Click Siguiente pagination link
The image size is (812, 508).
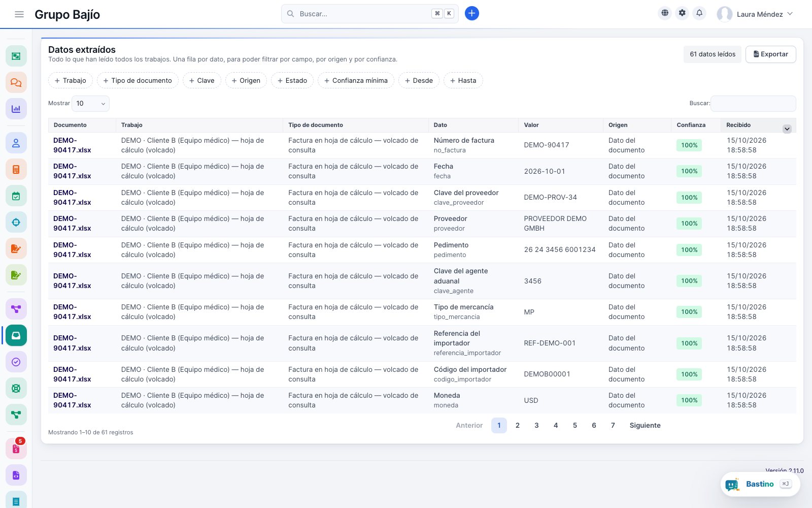[645, 426]
